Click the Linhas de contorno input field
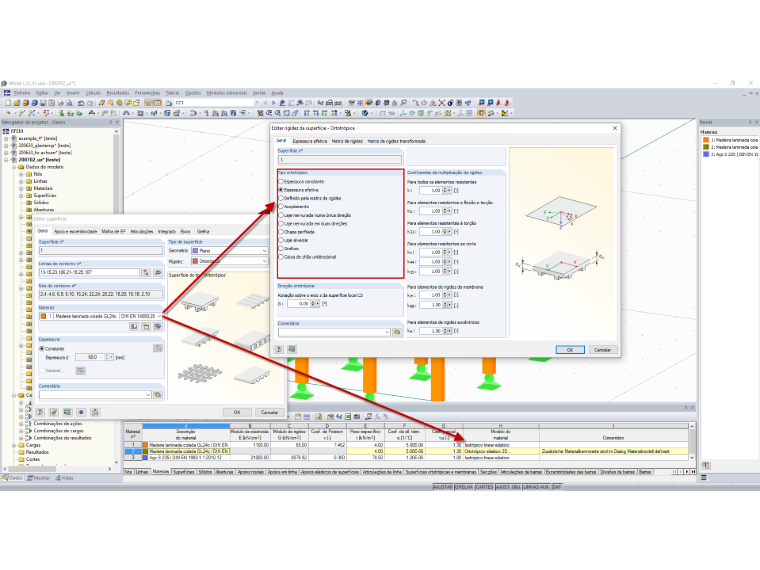This screenshot has height=570, width=760. [x=89, y=272]
